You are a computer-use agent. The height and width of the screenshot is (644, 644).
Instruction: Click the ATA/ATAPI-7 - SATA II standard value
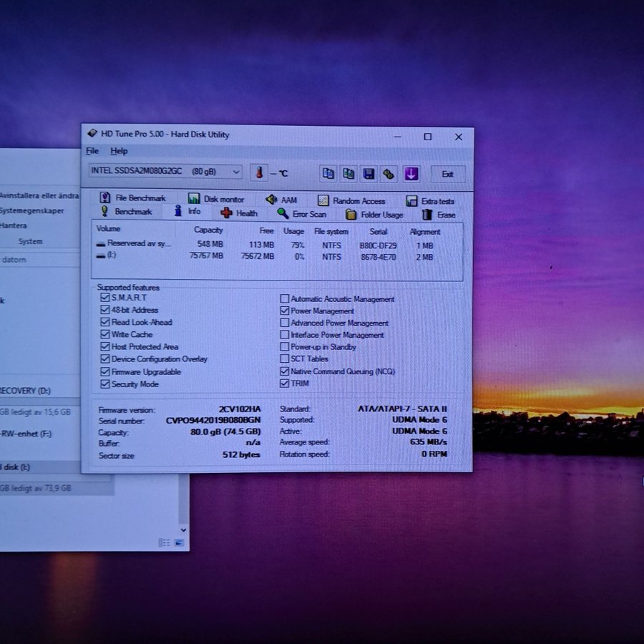402,409
